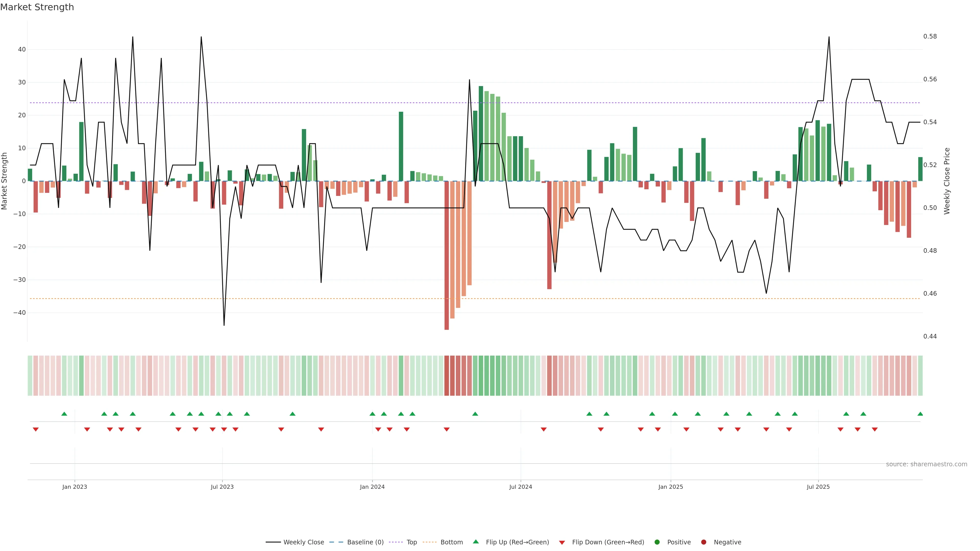This screenshot has width=980, height=551.
Task: Click the first flip-down red triangle marker
Action: click(36, 429)
